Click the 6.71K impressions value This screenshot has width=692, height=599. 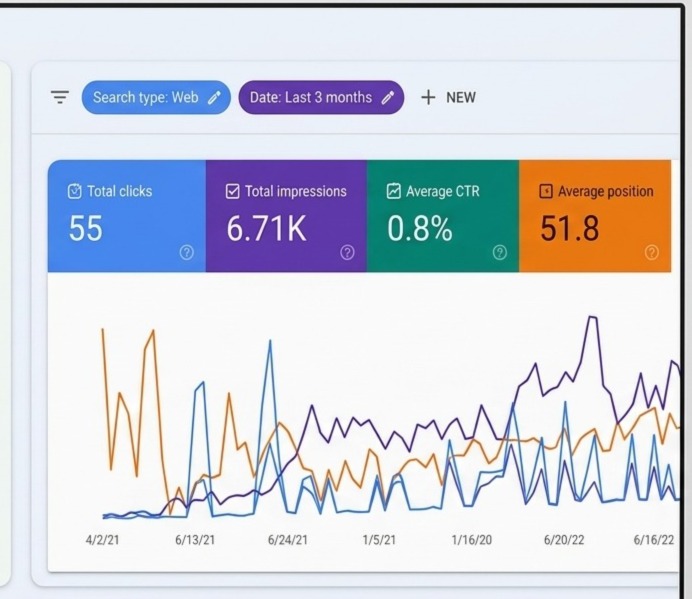point(266,229)
